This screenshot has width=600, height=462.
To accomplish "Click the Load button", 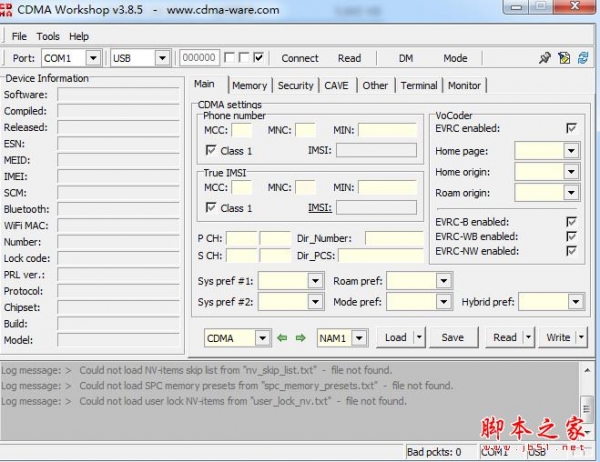I will (x=395, y=337).
